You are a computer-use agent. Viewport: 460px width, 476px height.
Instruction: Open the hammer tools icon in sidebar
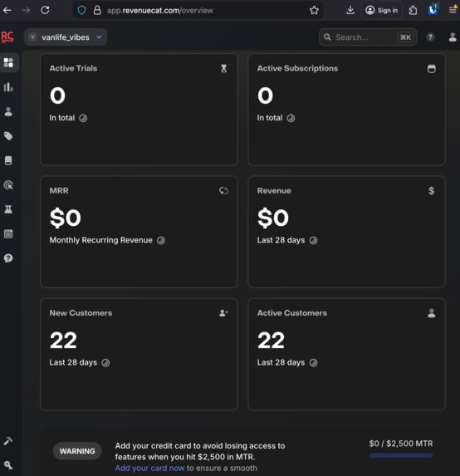coord(8,441)
